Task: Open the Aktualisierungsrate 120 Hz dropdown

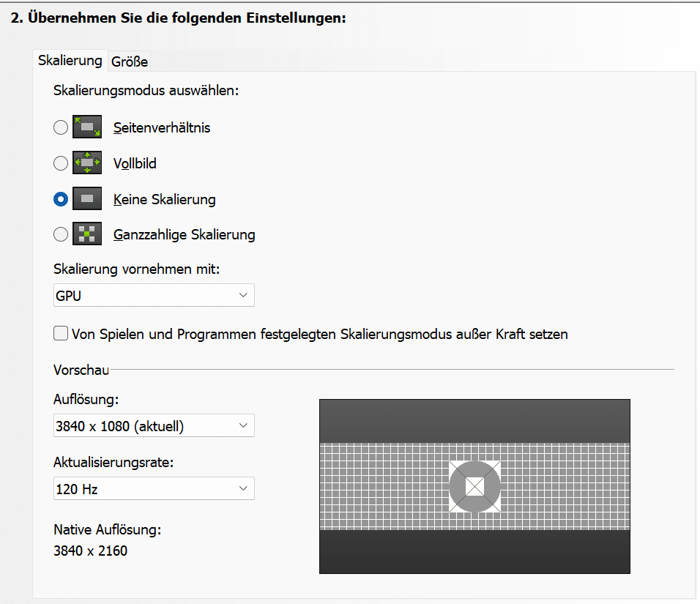Action: click(154, 488)
